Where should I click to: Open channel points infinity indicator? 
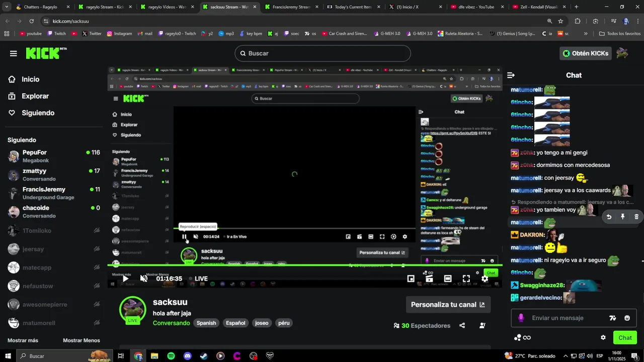coord(522,337)
